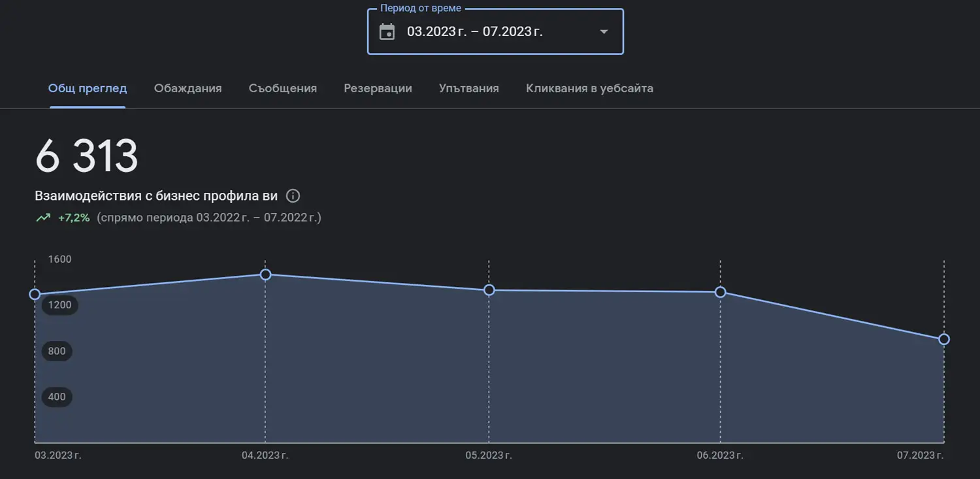This screenshot has width=980, height=479.
Task: Expand the time period dropdown arrow
Action: tap(604, 31)
